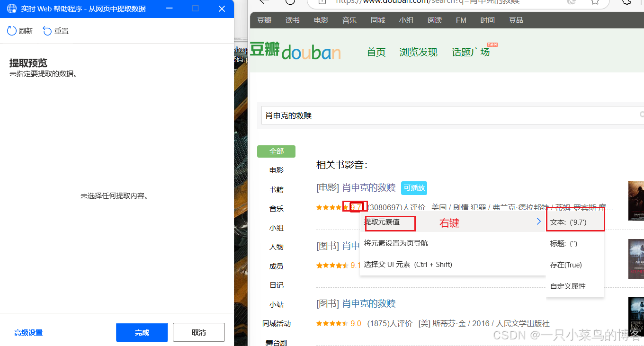Select 同城活动 category filter
644x346 pixels.
277,323
